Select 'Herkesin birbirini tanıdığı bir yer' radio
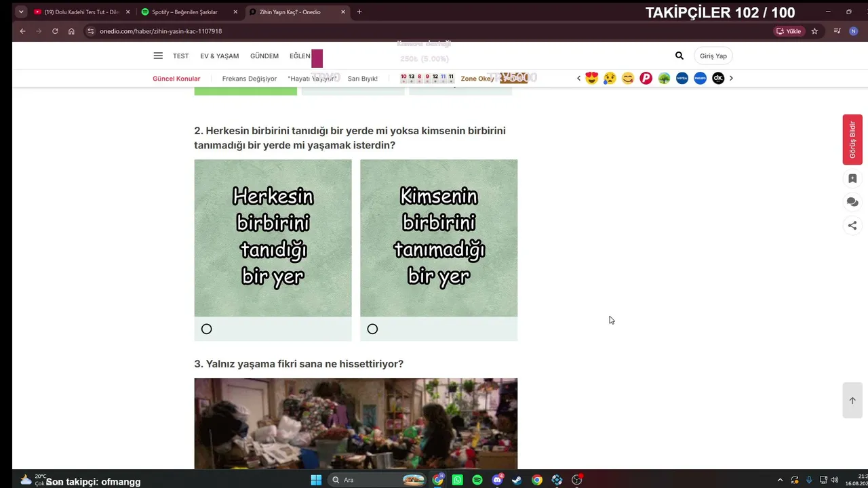The width and height of the screenshot is (868, 488). pyautogui.click(x=207, y=329)
